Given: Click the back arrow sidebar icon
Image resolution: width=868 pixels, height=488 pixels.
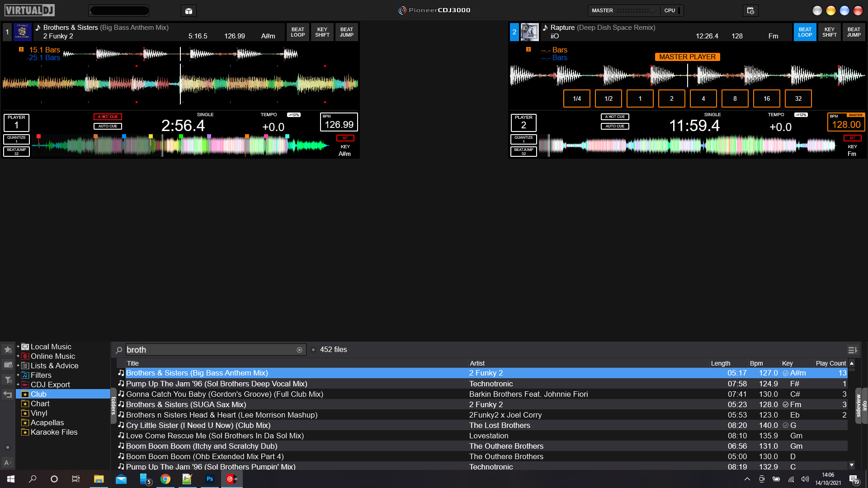Looking at the screenshot, I should click(8, 394).
